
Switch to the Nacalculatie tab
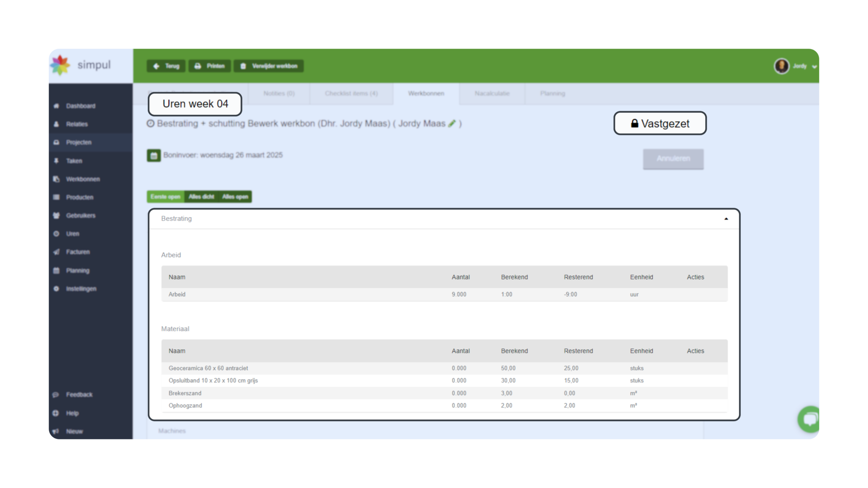pyautogui.click(x=492, y=94)
